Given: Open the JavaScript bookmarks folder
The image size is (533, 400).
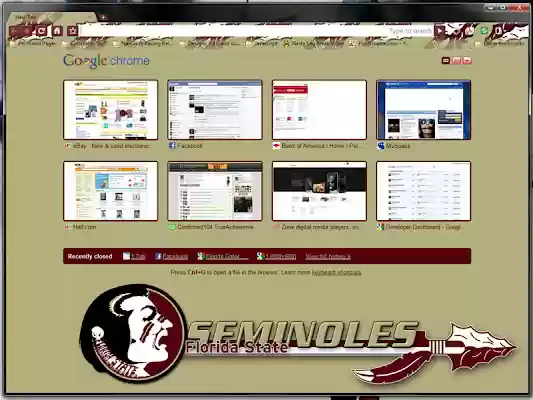Looking at the screenshot, I should click(262, 44).
